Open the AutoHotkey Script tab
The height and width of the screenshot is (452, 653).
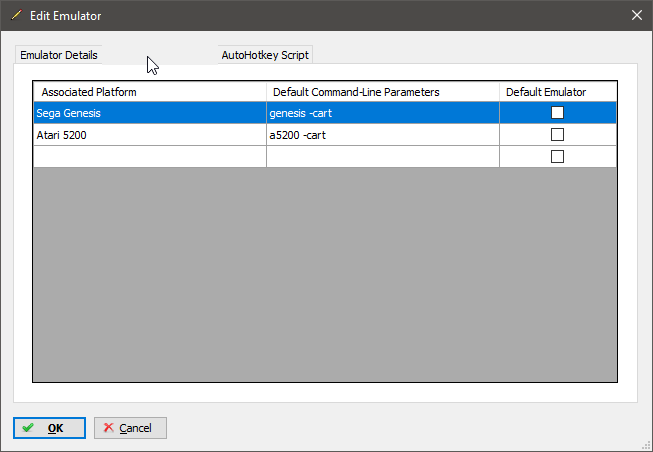pyautogui.click(x=265, y=55)
